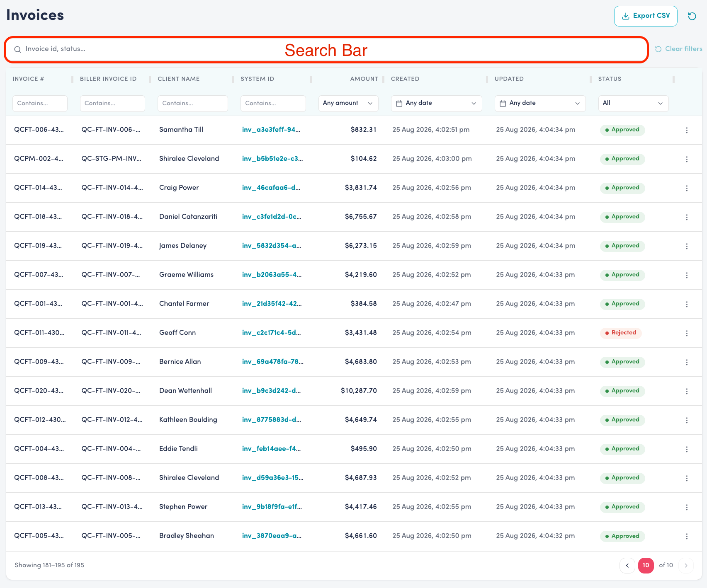The image size is (707, 588).
Task: Open system ID inv_a3e3feff-94 link
Action: tap(271, 130)
